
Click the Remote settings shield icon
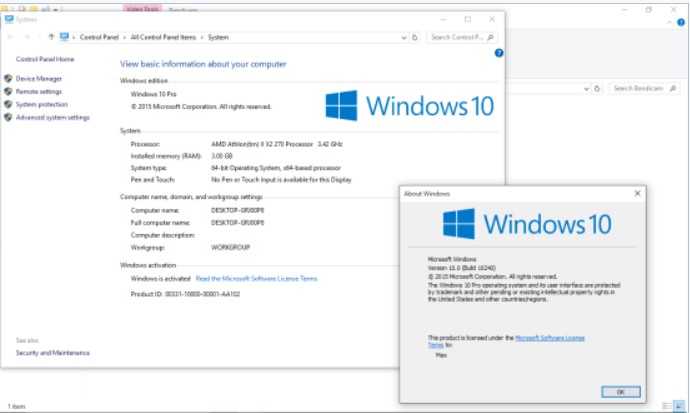[x=8, y=91]
